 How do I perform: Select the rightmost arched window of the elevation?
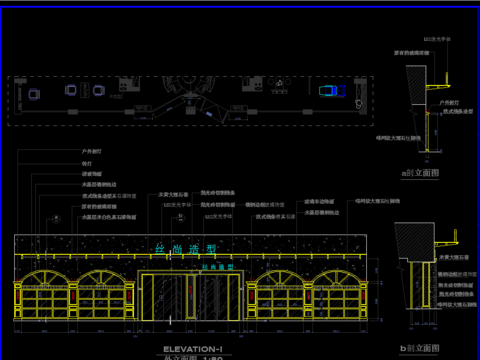336,294
